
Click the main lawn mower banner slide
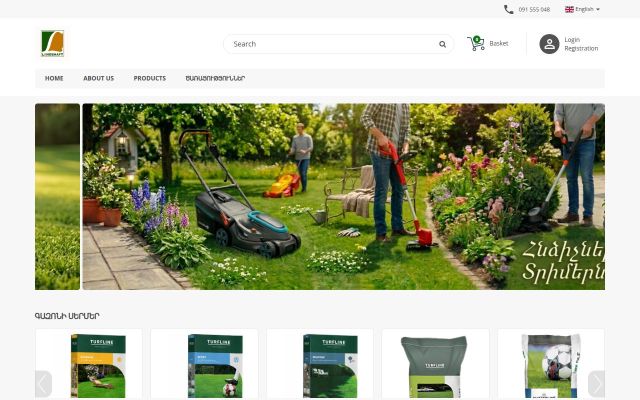point(343,197)
